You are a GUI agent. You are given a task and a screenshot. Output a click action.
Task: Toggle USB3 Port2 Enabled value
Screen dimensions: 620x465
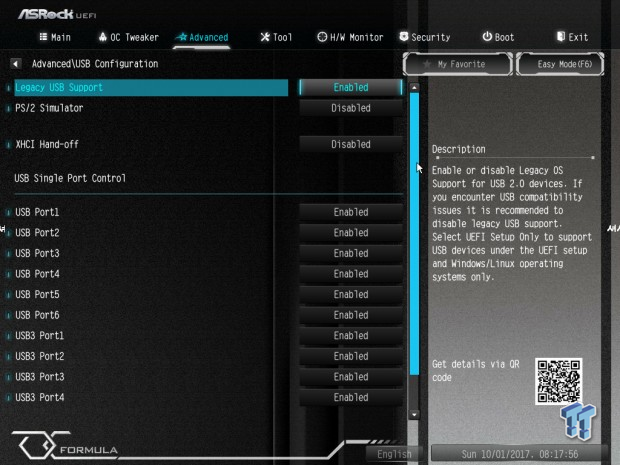point(351,356)
